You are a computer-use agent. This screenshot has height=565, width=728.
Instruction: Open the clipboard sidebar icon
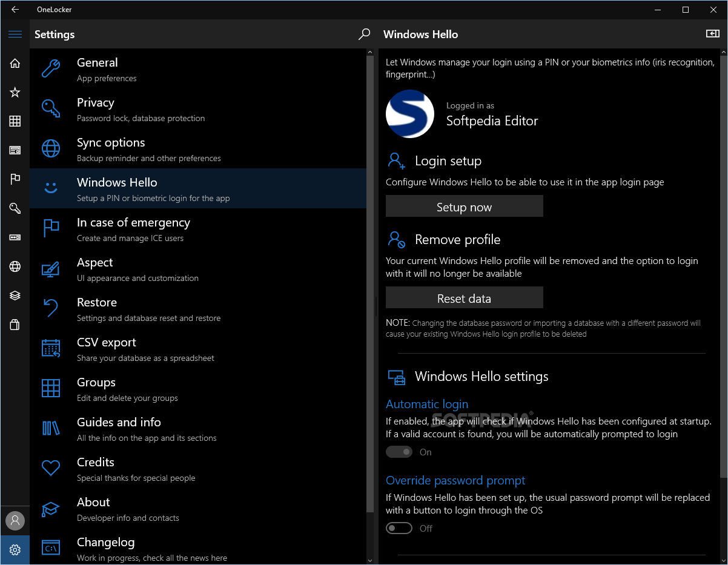[x=15, y=325]
